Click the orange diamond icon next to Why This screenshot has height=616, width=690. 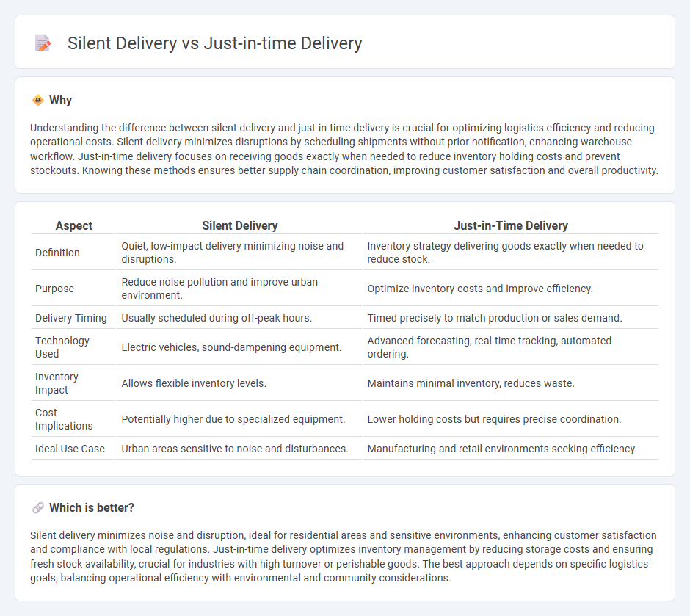38,101
